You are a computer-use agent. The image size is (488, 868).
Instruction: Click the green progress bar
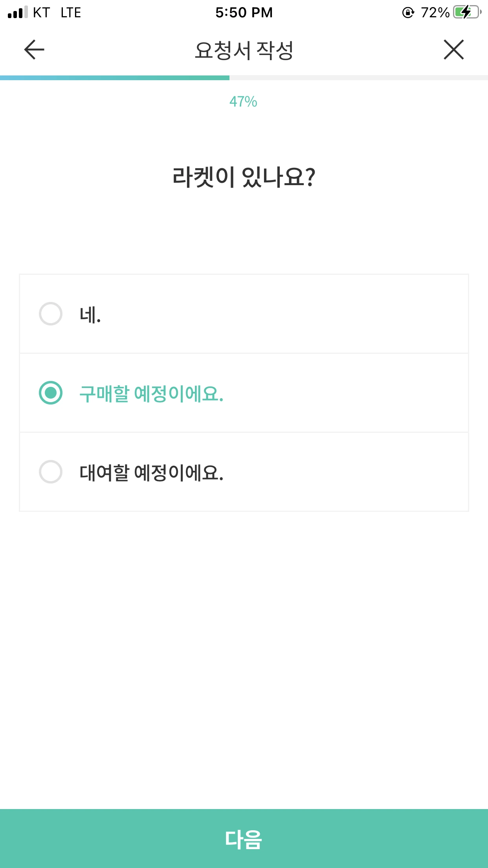pyautogui.click(x=115, y=78)
